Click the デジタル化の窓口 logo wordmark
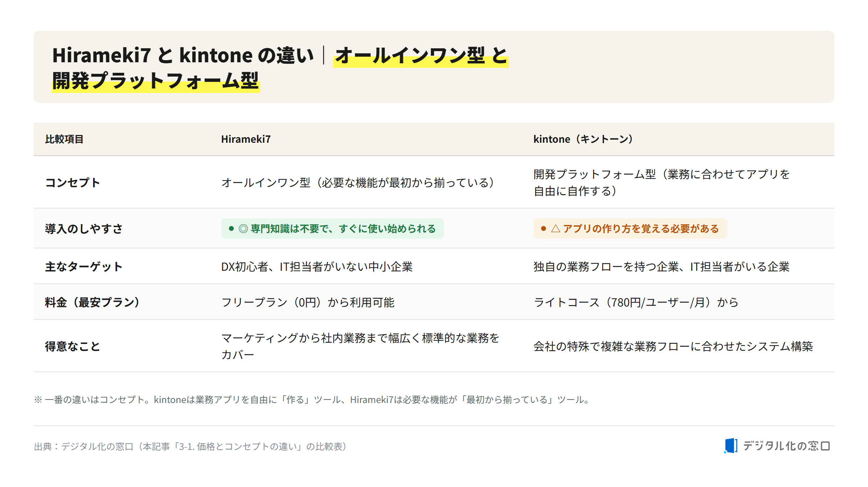Viewport: 868px width, 487px height. pos(786,446)
